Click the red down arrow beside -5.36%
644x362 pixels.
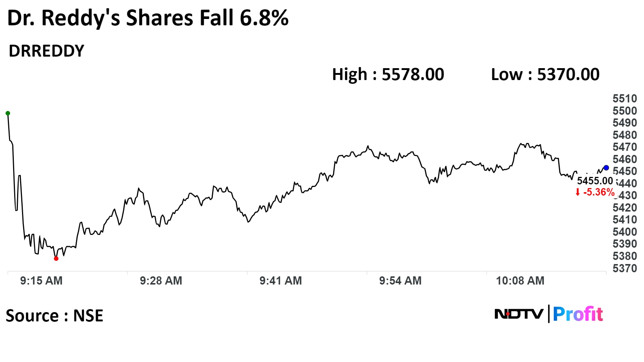[578, 192]
